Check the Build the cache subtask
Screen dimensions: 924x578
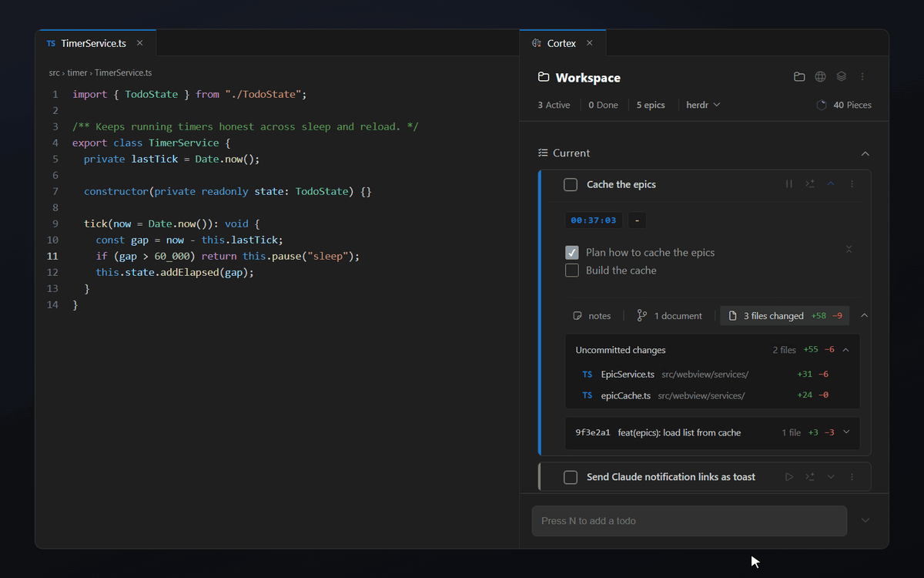(x=572, y=271)
